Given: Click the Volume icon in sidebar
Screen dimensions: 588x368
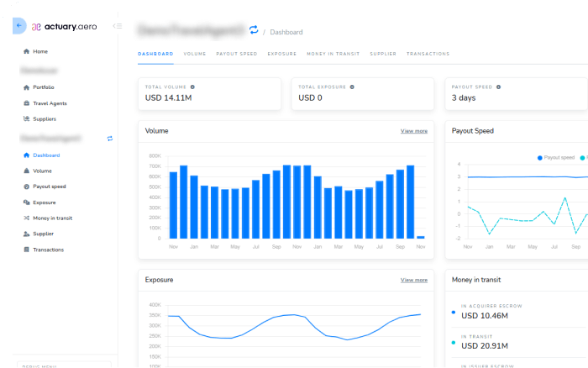Looking at the screenshot, I should tap(26, 171).
